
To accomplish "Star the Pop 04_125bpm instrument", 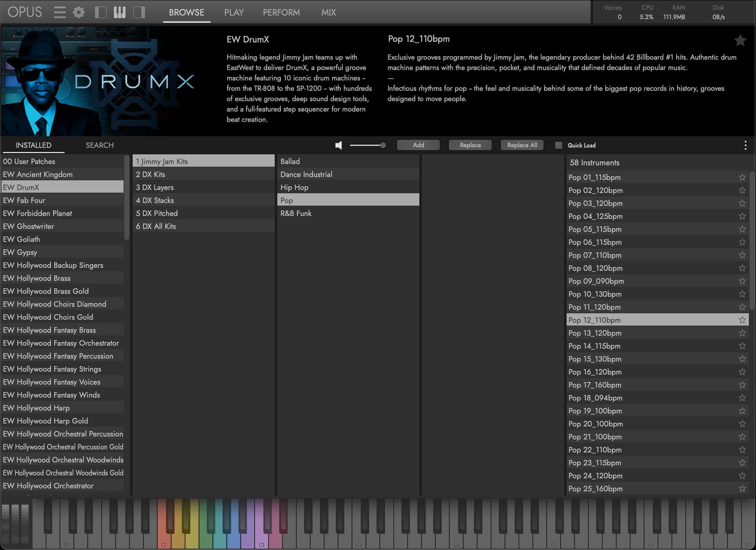I will 742,216.
